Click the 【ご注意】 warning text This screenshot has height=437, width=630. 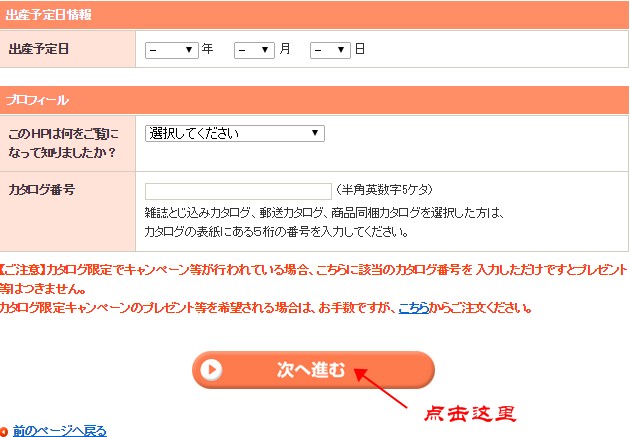click(22, 269)
